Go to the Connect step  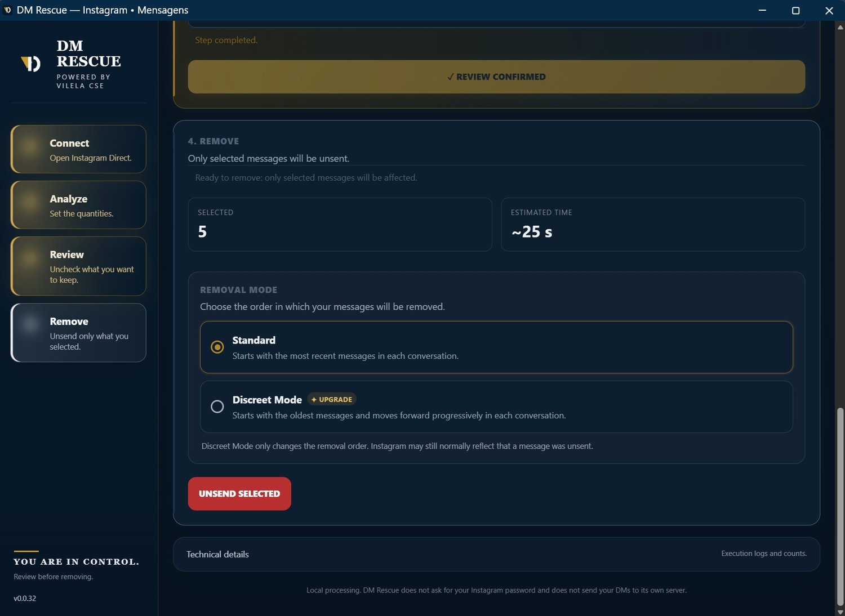click(x=78, y=149)
